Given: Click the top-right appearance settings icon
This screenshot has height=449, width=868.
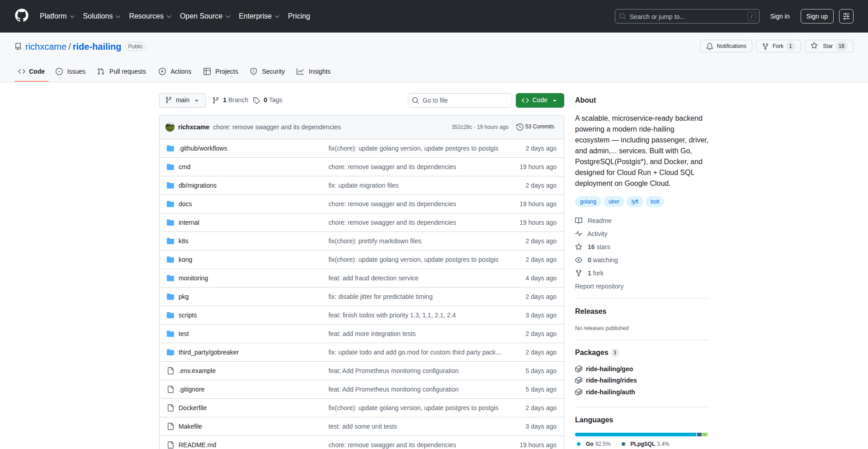Looking at the screenshot, I should click(846, 16).
